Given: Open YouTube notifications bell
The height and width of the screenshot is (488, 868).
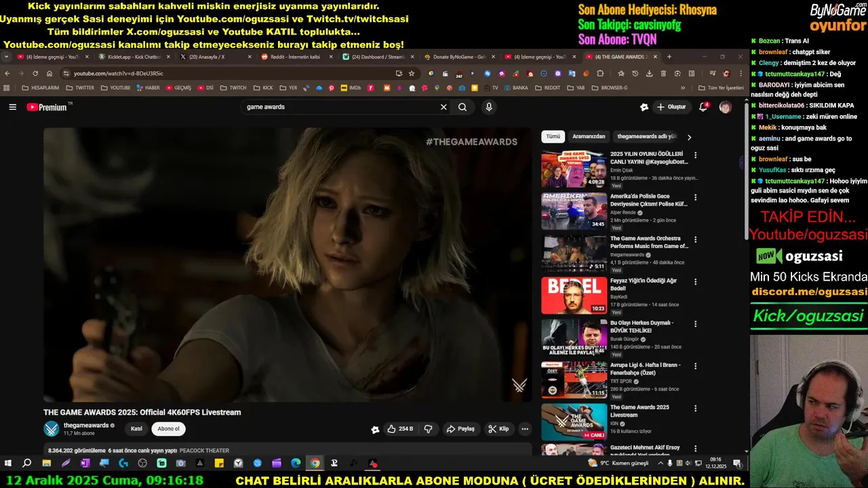Looking at the screenshot, I should point(703,107).
